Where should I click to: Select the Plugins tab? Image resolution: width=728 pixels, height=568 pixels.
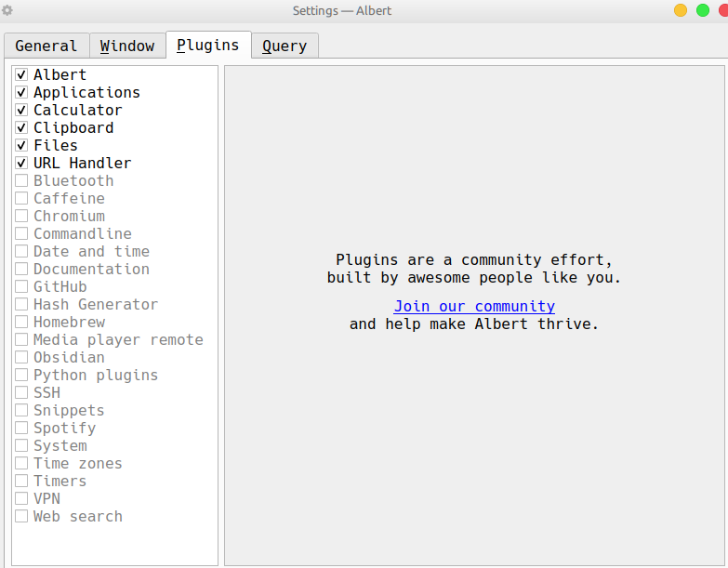pos(208,45)
